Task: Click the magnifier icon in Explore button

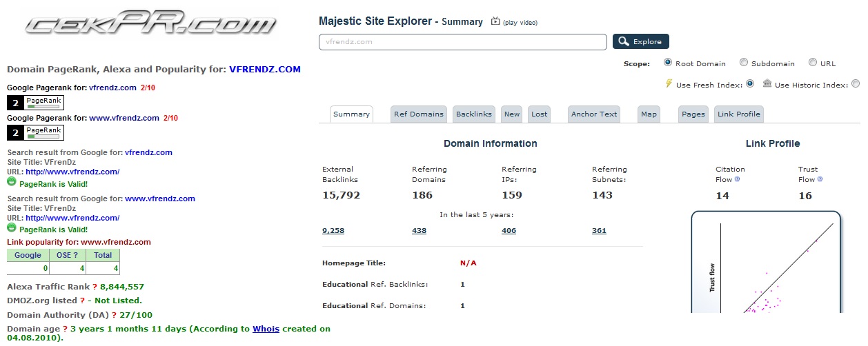Action: tap(624, 41)
